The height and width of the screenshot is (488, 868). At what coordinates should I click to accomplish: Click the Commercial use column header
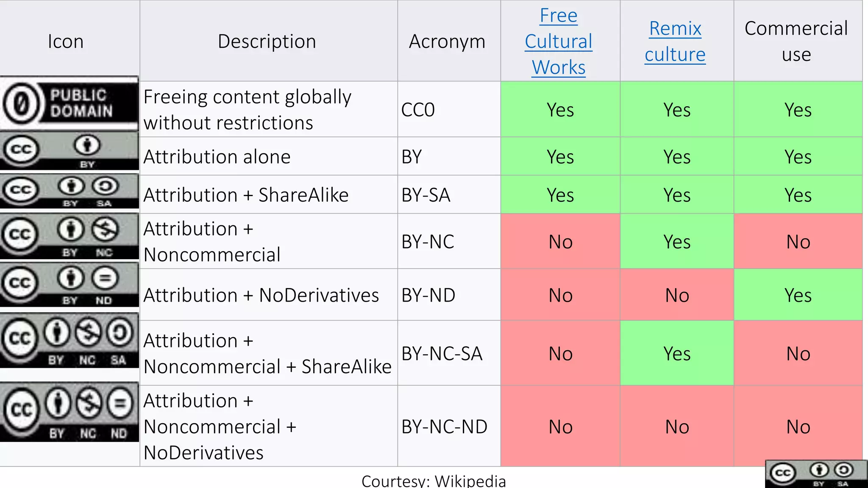point(796,41)
